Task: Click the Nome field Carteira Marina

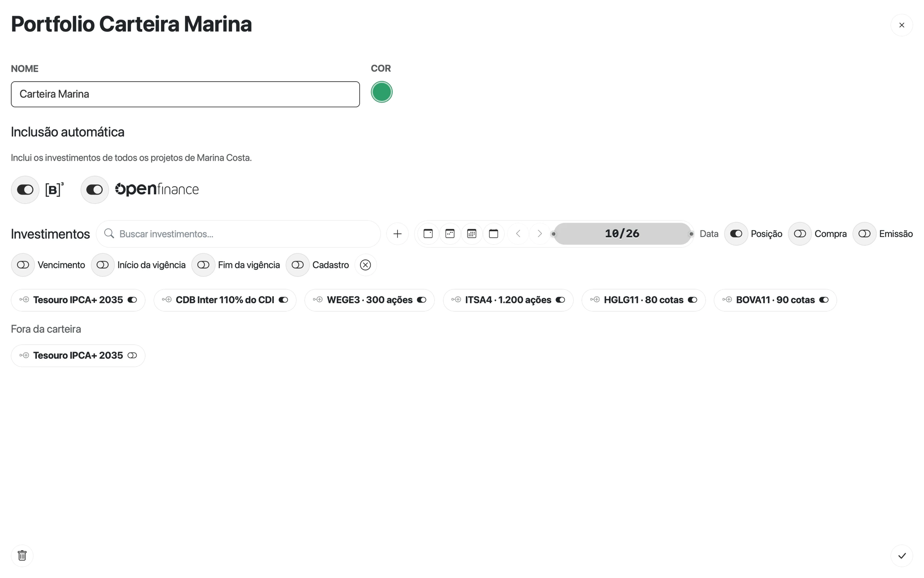Action: pos(185,94)
